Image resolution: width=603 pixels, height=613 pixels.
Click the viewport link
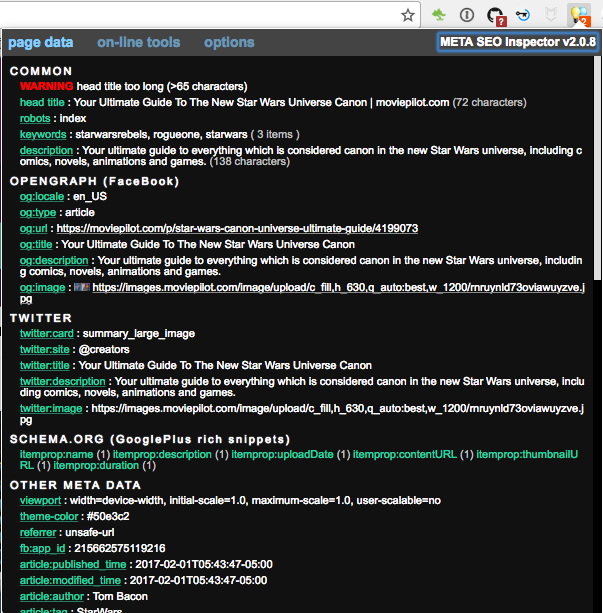[x=40, y=501]
